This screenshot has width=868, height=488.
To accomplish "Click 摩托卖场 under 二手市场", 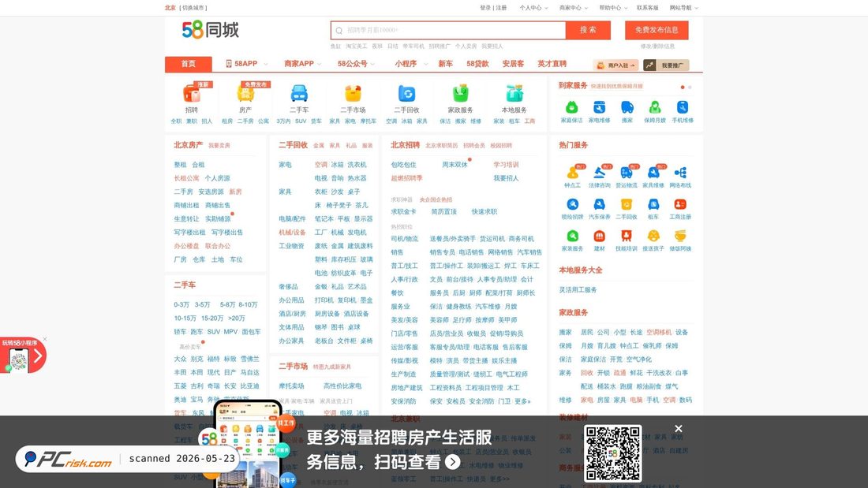I will coord(291,386).
